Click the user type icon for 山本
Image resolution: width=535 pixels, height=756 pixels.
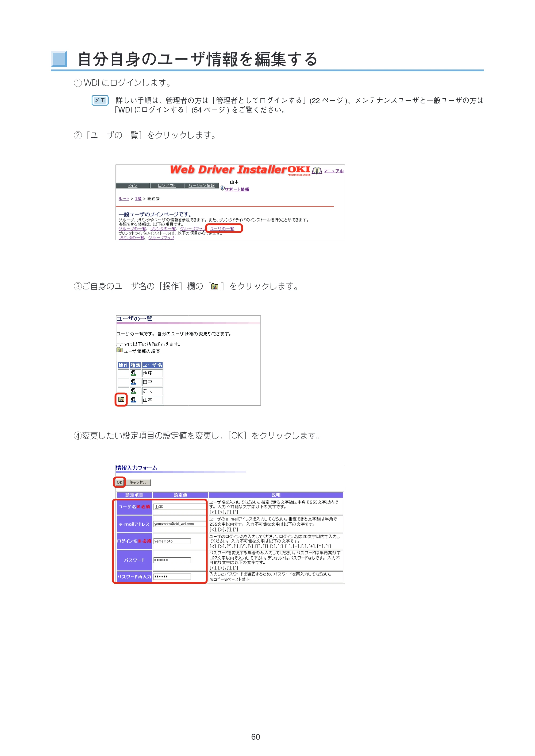click(133, 400)
